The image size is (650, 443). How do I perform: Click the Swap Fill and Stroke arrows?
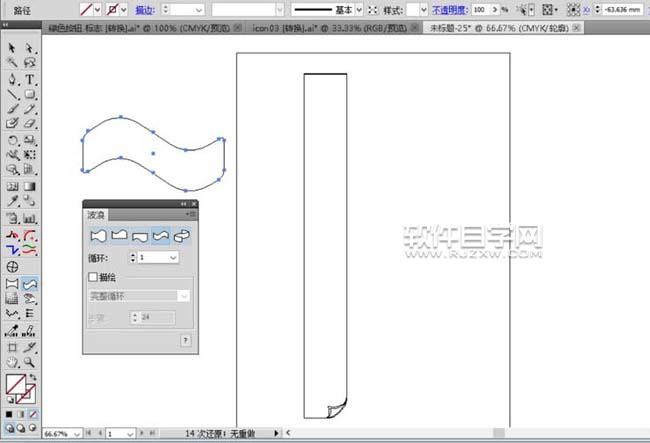[x=33, y=378]
